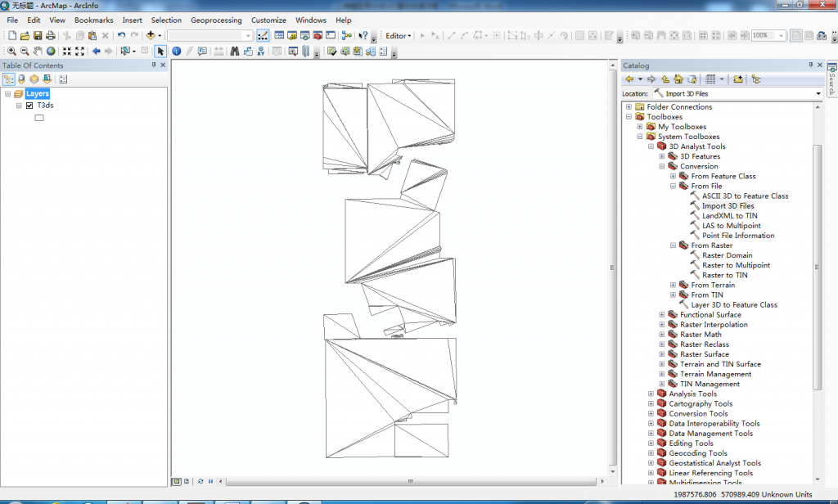
Task: Open the page zoom 100% dropdown
Action: [x=782, y=36]
